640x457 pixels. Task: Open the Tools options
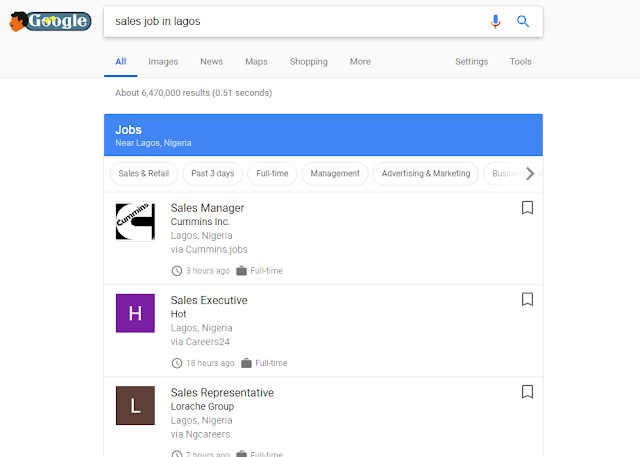tap(521, 62)
